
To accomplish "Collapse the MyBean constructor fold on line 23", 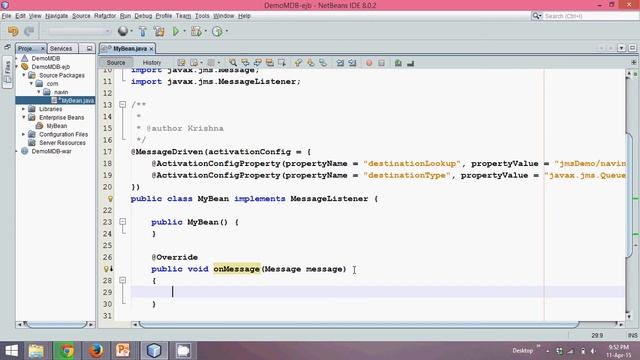I will click(122, 222).
